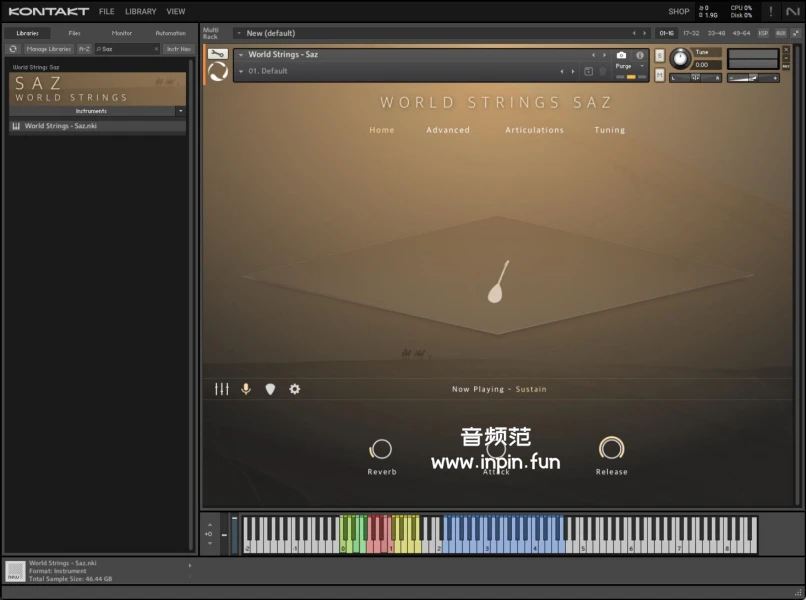
Task: Select rack page 49-64
Action: click(741, 33)
